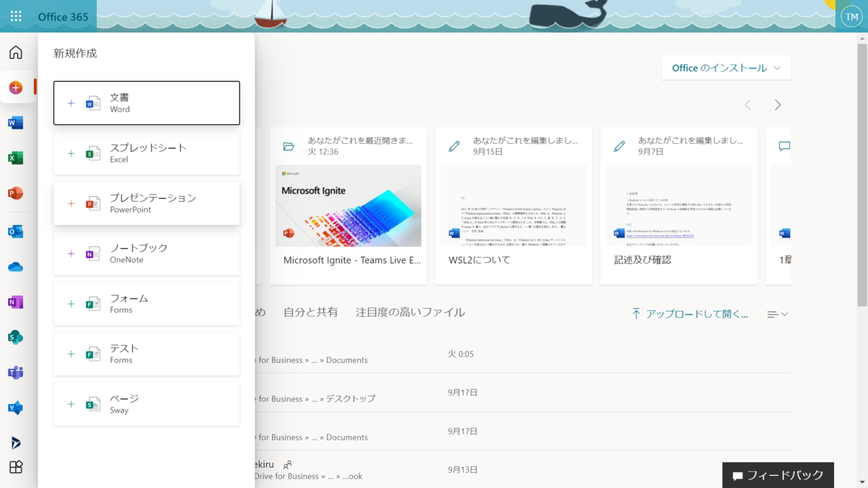The width and height of the screenshot is (868, 488).
Task: Click the folder icon on Ignite card
Action: pyautogui.click(x=289, y=146)
